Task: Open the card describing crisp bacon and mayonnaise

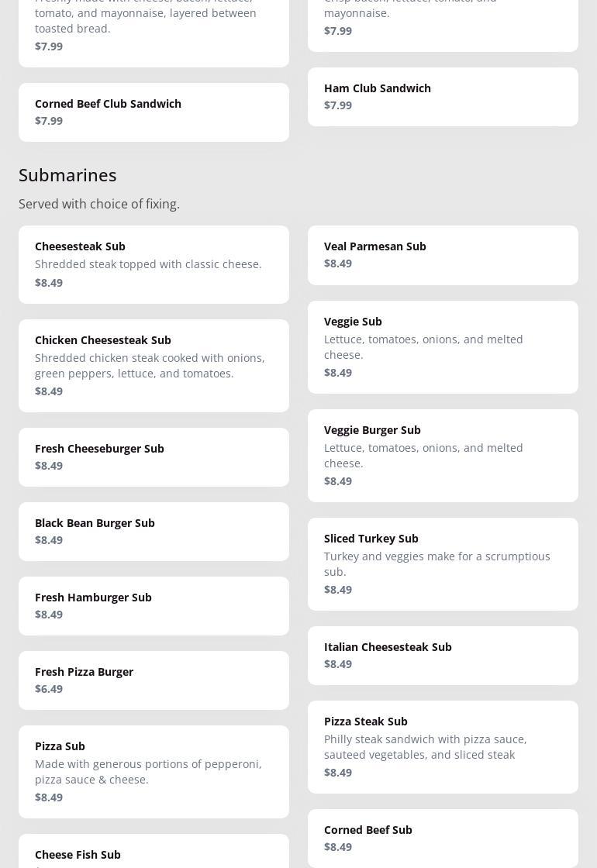Action: pos(443,23)
